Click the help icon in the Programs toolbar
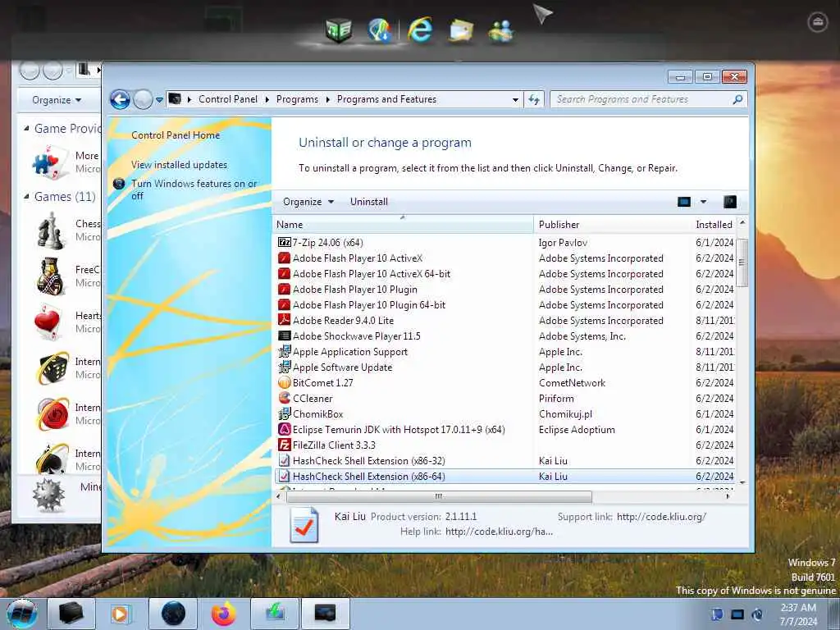Screen dimensions: 840x630 click(x=730, y=202)
